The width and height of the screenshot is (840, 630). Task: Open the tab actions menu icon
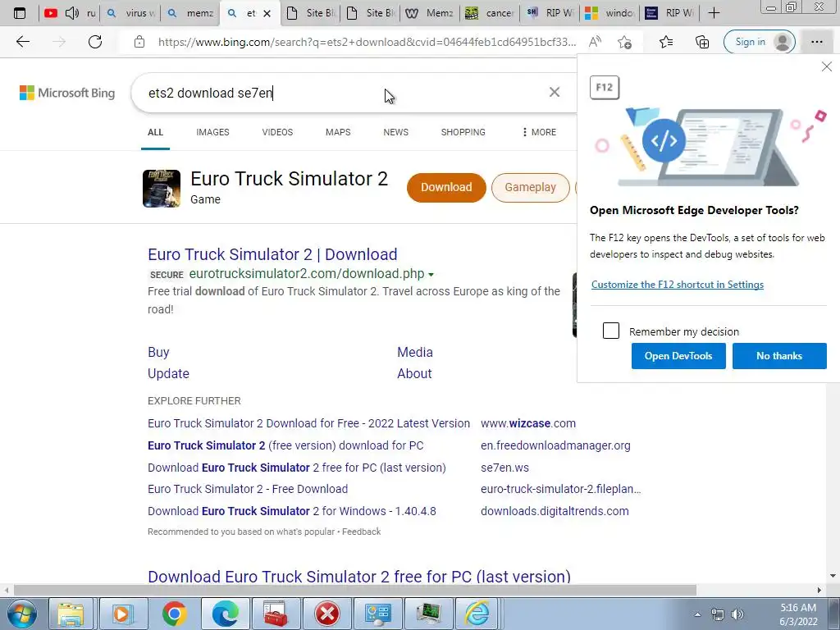[x=20, y=13]
